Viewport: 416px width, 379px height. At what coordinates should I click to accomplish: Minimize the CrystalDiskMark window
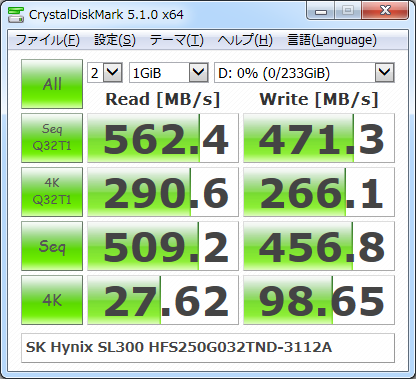321,11
